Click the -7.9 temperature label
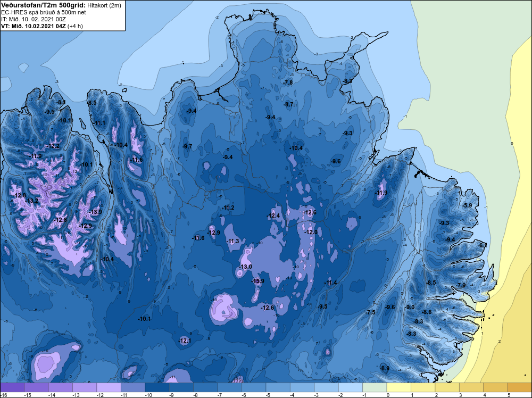 tap(461, 285)
